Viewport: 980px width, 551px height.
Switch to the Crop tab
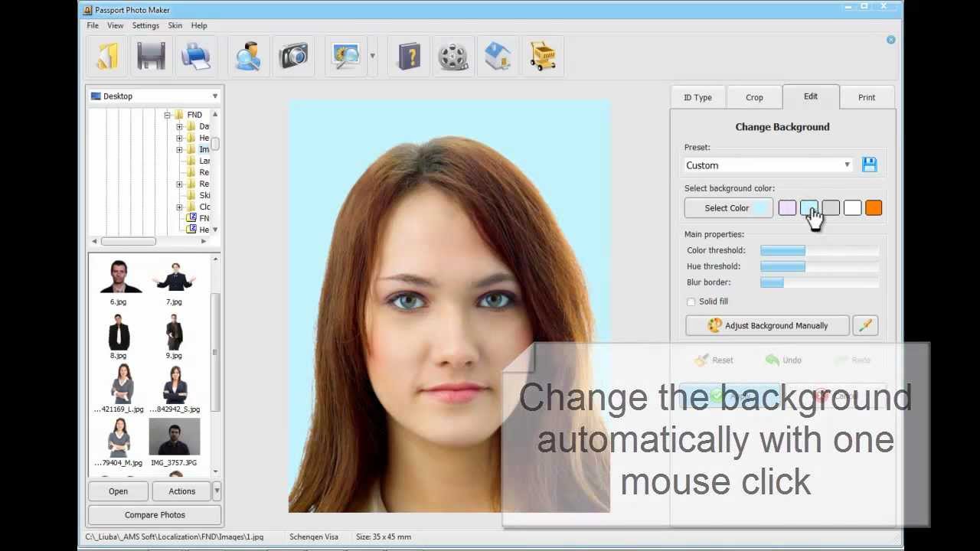click(754, 97)
